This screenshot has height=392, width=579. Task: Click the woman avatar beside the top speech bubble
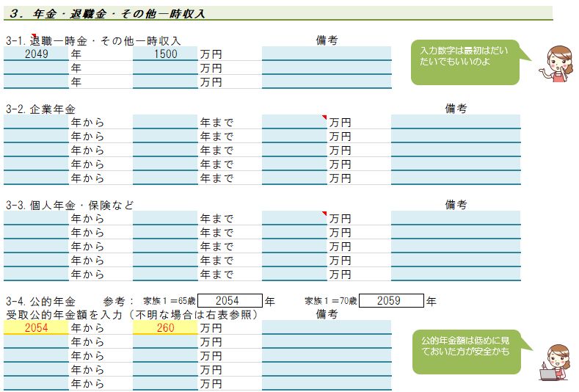[556, 65]
